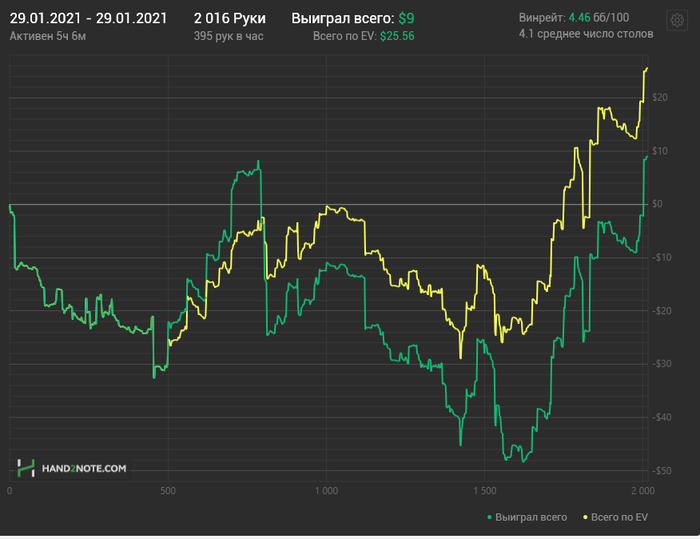Click the -$30 y-axis label
Viewport: 700px width, 539px height.
tap(661, 364)
